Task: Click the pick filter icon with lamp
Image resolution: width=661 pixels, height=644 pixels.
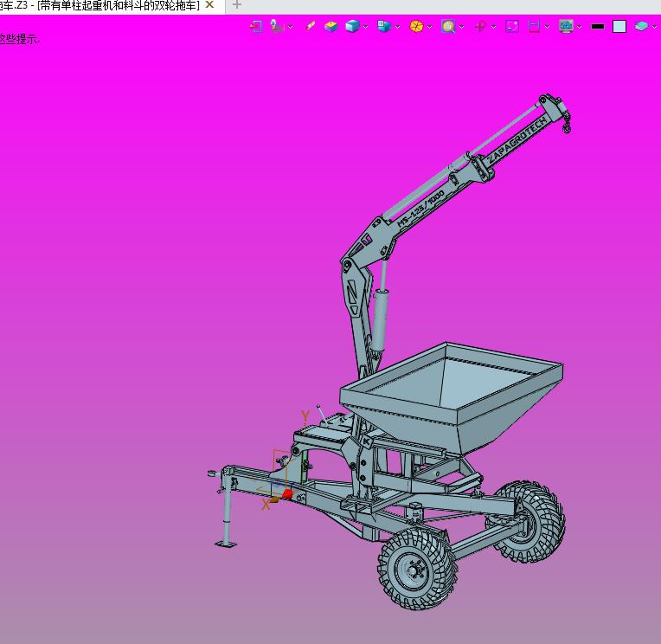Action: click(x=277, y=26)
